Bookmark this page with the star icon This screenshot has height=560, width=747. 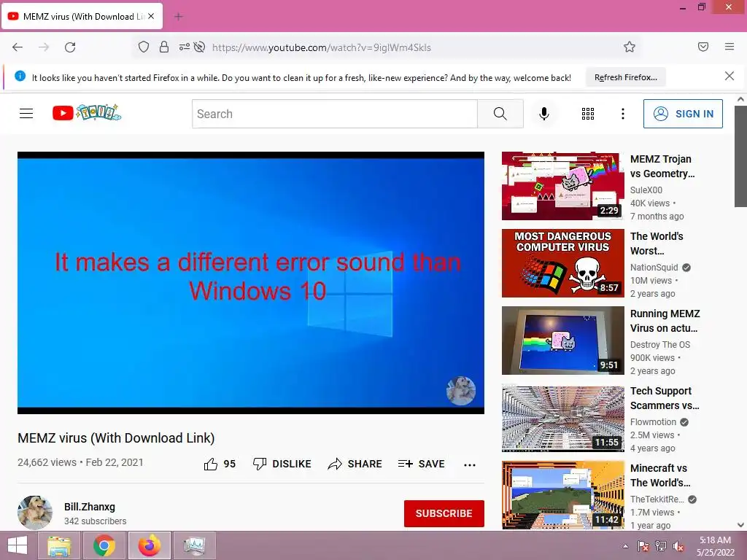pyautogui.click(x=630, y=47)
